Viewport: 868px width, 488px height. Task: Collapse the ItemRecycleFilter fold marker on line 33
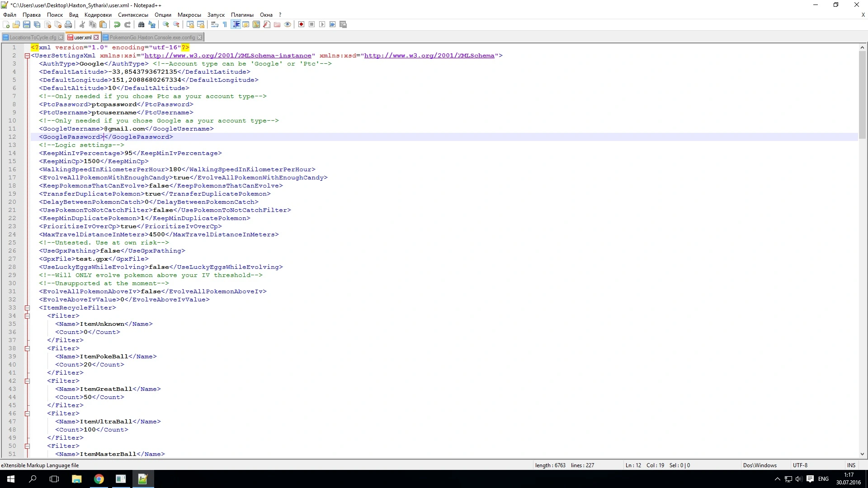(x=27, y=308)
